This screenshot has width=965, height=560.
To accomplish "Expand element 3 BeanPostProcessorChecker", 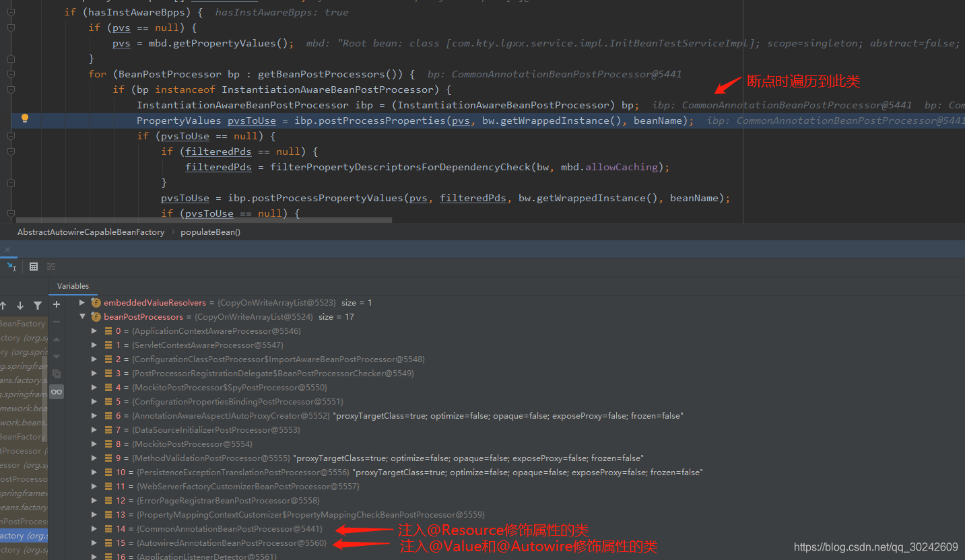I will pos(94,374).
